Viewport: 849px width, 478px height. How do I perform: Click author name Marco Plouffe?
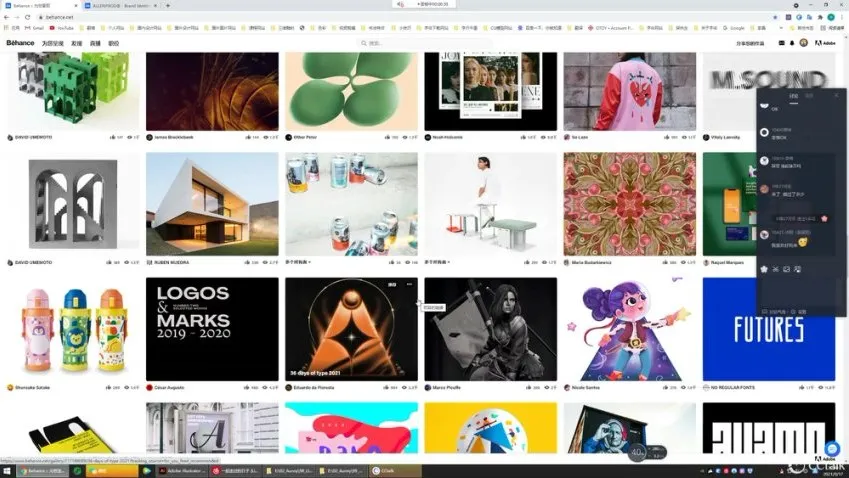click(x=448, y=387)
